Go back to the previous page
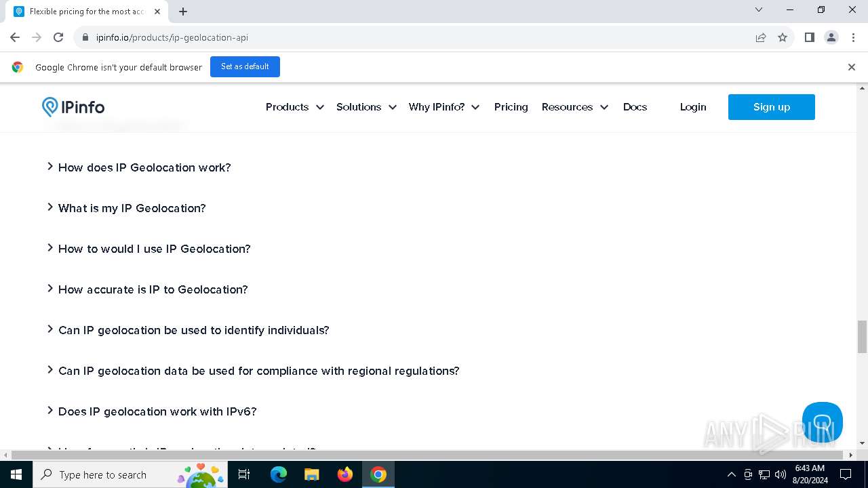 pyautogui.click(x=15, y=37)
